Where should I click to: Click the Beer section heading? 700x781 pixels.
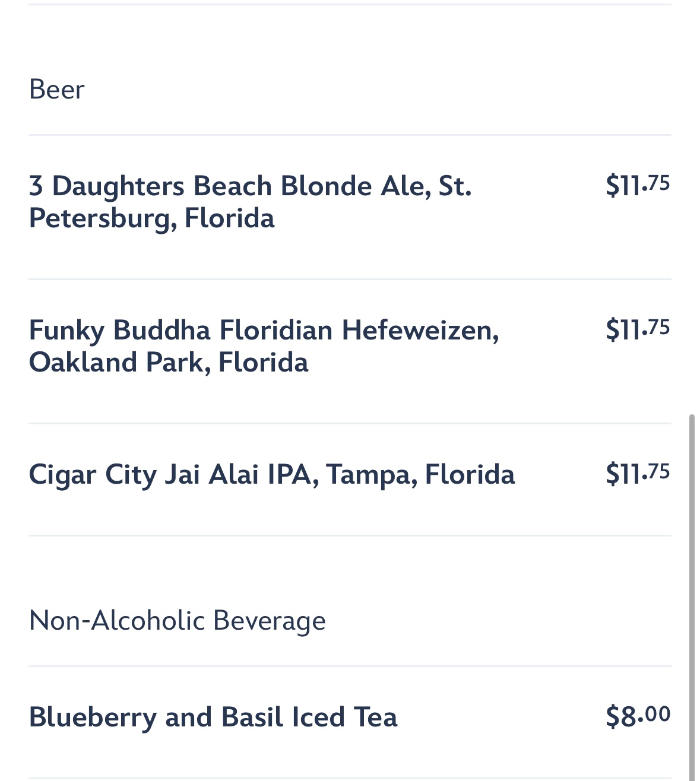point(57,90)
